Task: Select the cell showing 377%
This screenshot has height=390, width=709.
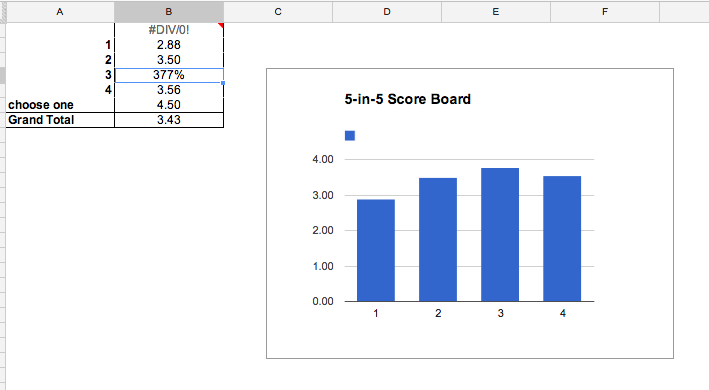Action: (x=169, y=75)
